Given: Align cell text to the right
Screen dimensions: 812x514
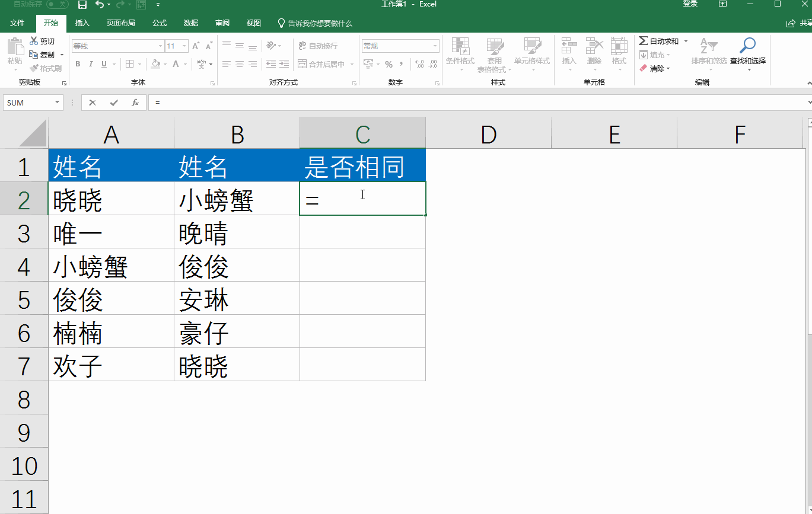Looking at the screenshot, I should click(x=253, y=64).
